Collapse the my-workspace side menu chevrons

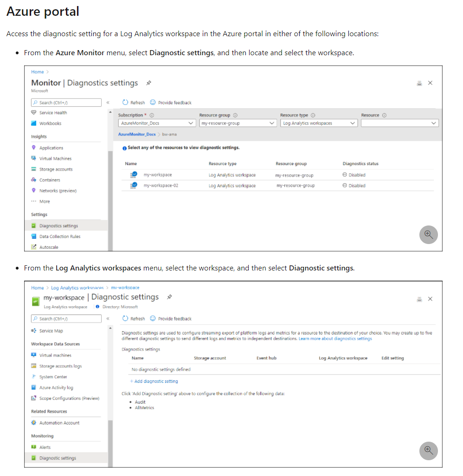pyautogui.click(x=108, y=318)
